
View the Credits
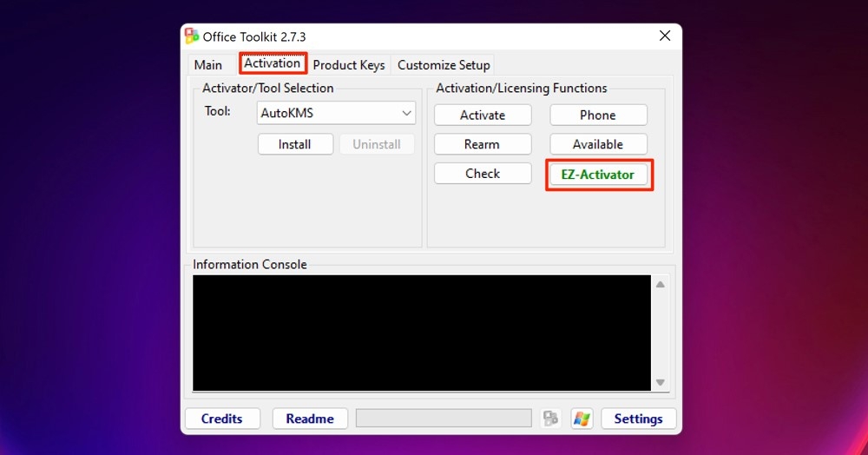pyautogui.click(x=222, y=419)
